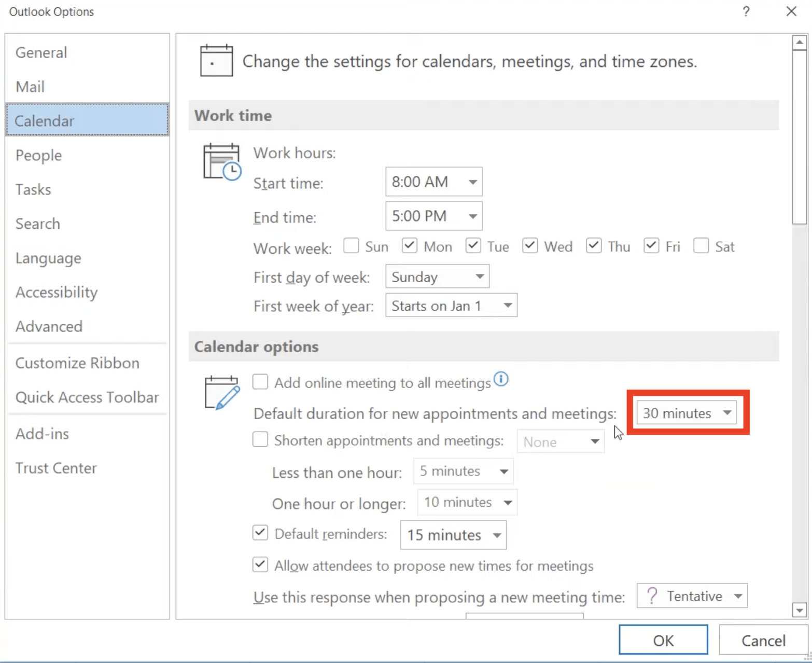Switch to General options category
This screenshot has width=812, height=663.
point(87,52)
